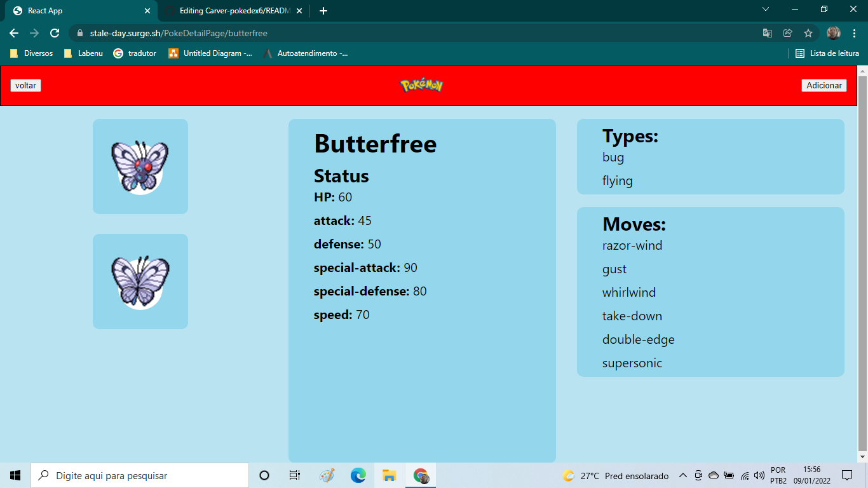This screenshot has height=488, width=868.
Task: Open the Windows Start menu
Action: [x=15, y=475]
